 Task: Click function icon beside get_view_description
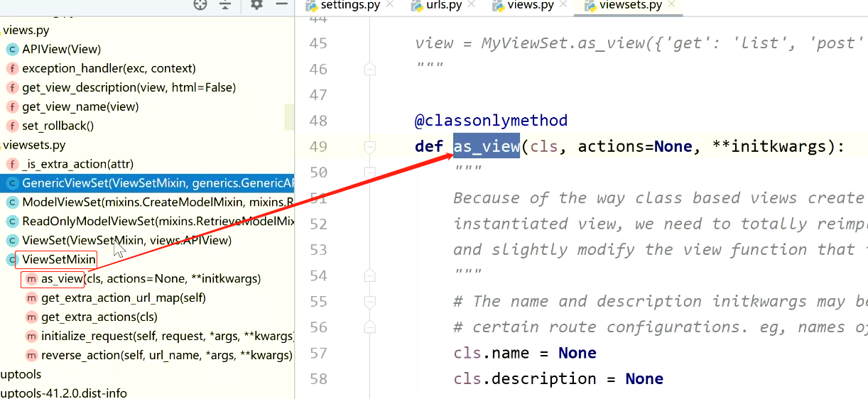pos(12,87)
